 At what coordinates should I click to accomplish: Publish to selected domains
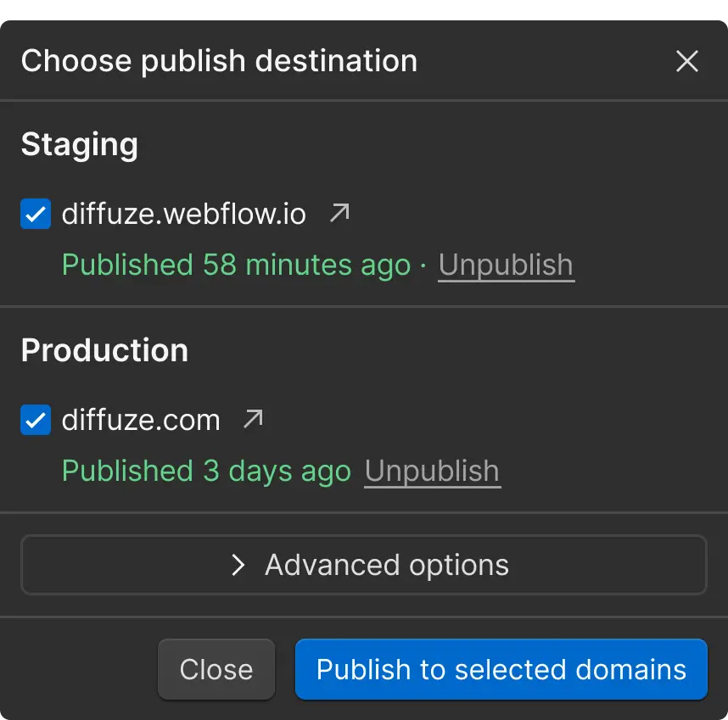pos(501,669)
